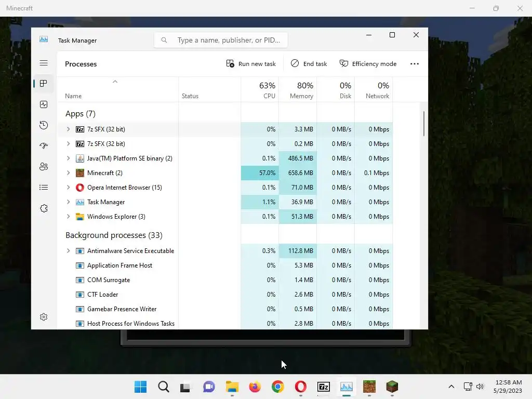Select the Application Frame Host row
The height and width of the screenshot is (399, 532).
coord(225,265)
